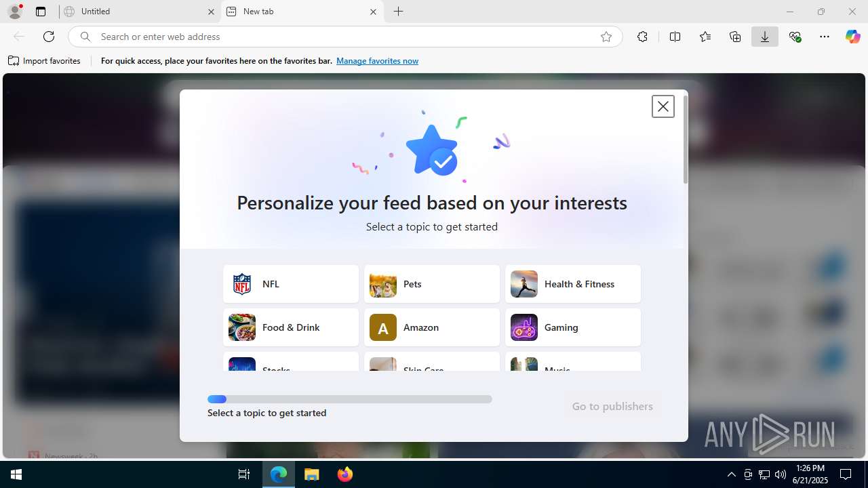
Task: Toggle split screen view
Action: click(675, 37)
